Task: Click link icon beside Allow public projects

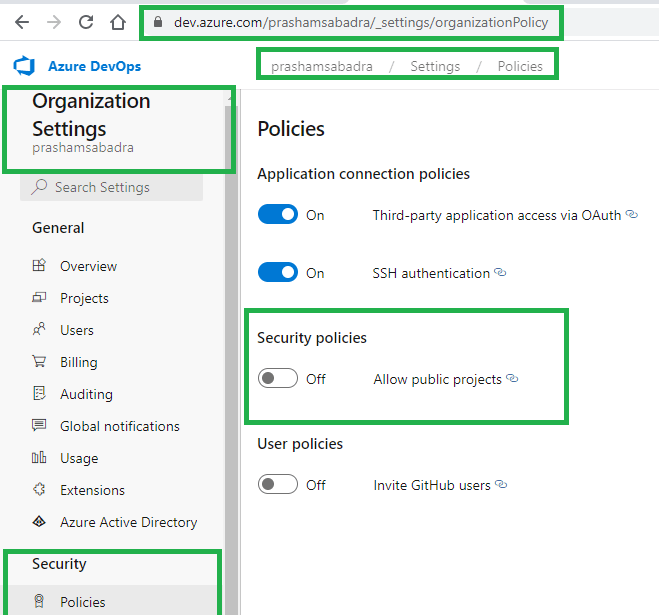Action: 512,379
